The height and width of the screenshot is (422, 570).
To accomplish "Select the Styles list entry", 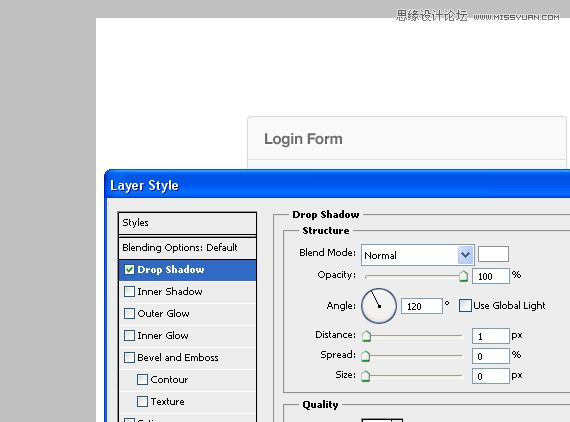I will click(x=187, y=223).
